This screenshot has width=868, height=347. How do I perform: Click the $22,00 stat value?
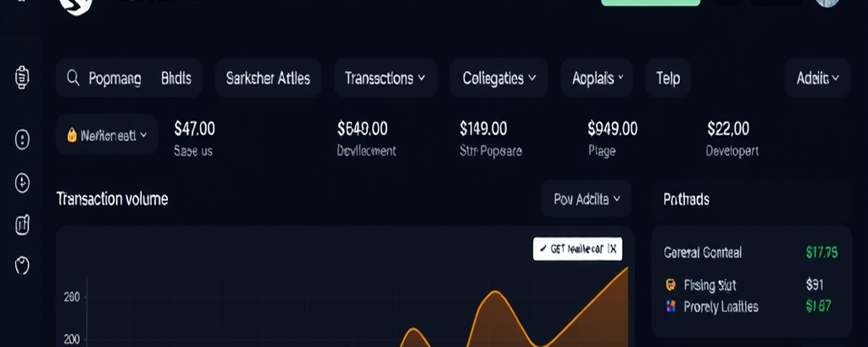click(728, 129)
